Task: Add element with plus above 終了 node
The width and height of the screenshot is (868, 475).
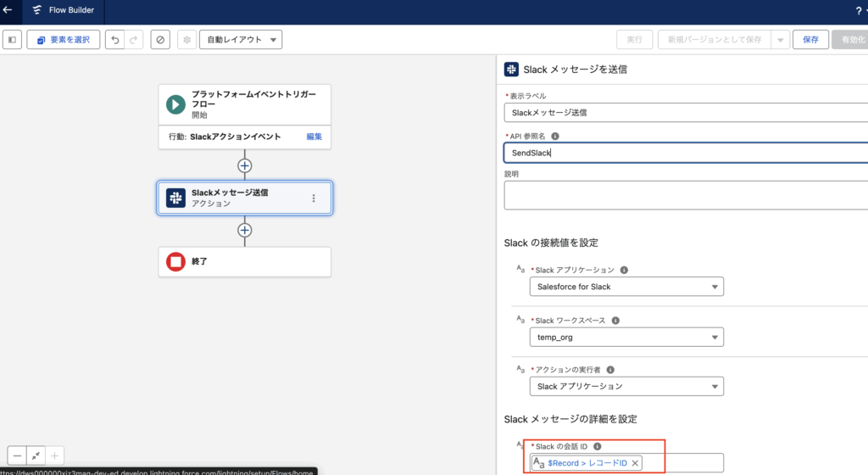Action: pos(245,230)
